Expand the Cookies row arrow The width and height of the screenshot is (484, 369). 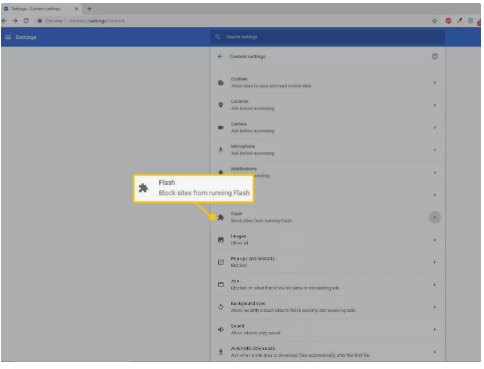tap(435, 83)
